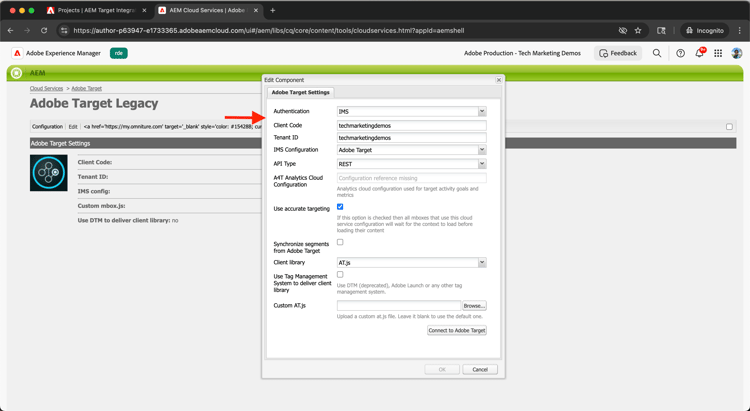Click the Incognito profile button
The image size is (750, 411).
coord(705,30)
